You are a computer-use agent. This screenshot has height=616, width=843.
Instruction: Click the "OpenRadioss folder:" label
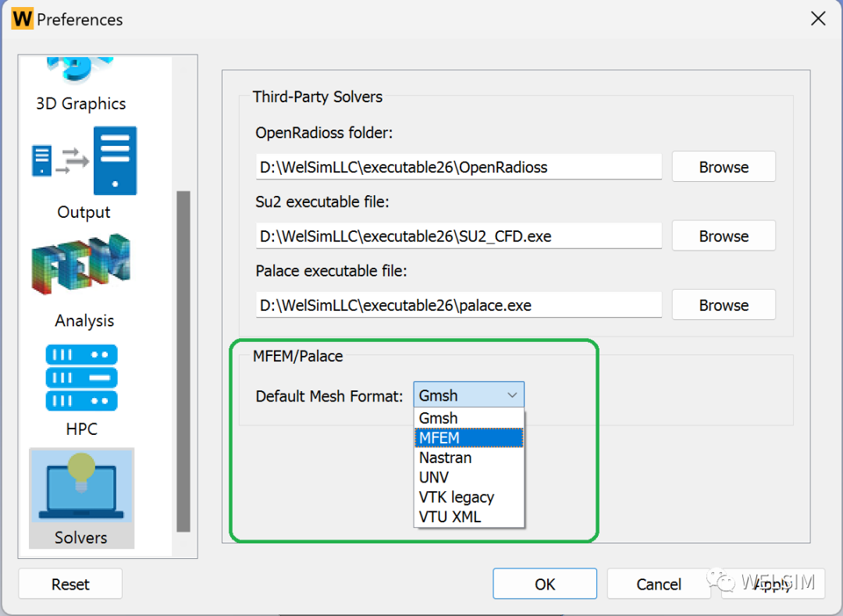coord(324,133)
